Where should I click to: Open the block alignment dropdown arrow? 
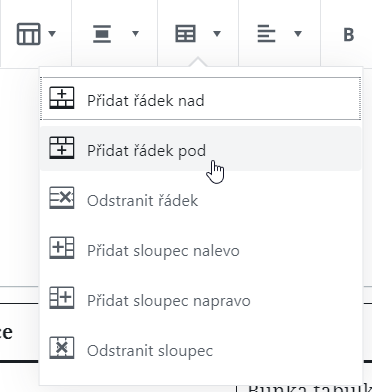point(135,33)
